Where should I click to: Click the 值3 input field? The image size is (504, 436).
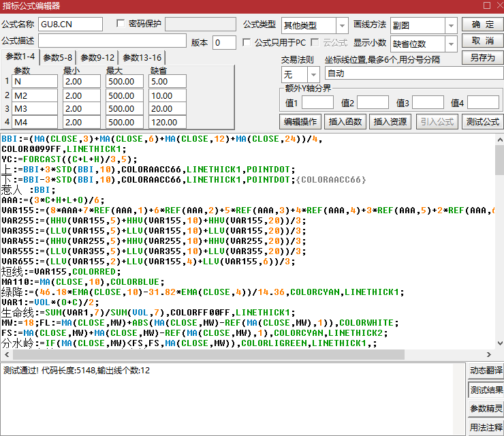(x=428, y=103)
